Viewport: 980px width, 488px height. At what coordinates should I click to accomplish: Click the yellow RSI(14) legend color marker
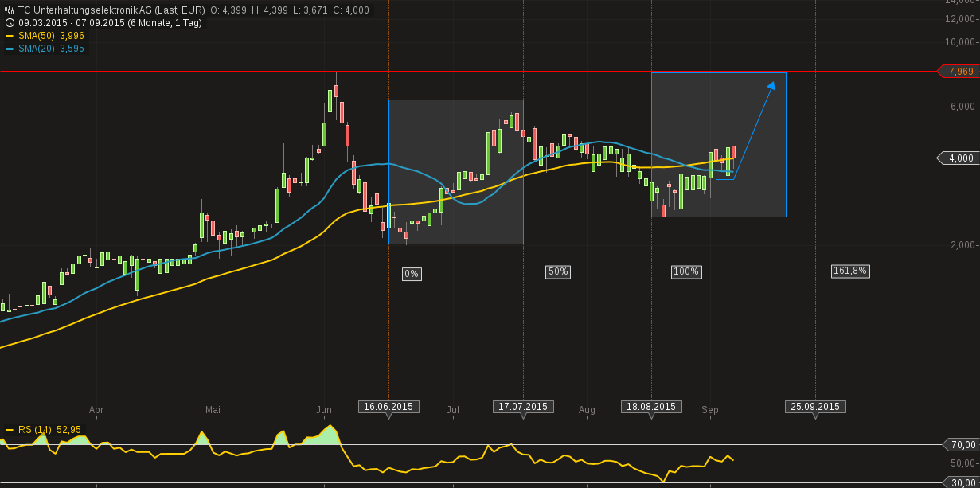(10, 430)
